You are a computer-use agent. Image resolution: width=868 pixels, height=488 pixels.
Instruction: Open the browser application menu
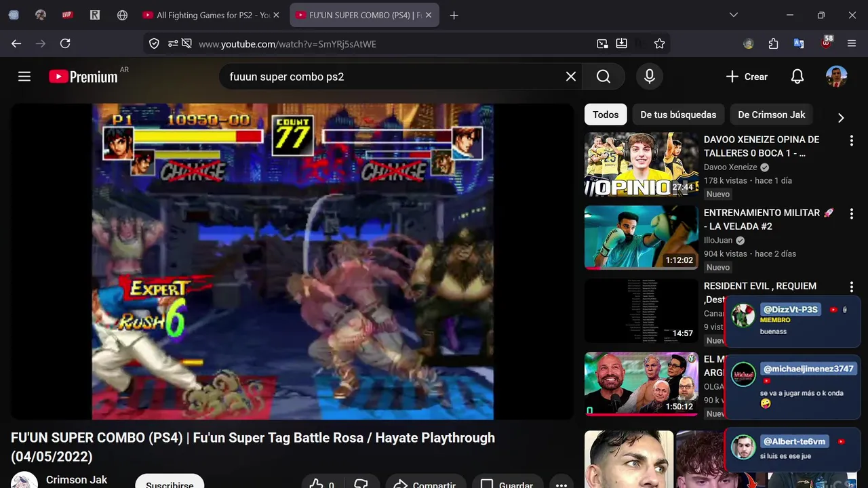852,43
